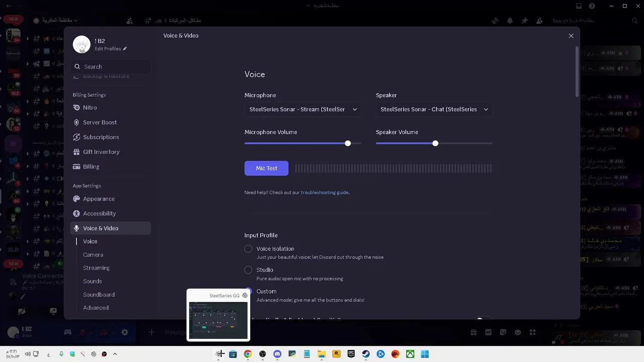Click the member list icon in the channel header
Viewport: 644px width, 362px height.
pos(539,21)
